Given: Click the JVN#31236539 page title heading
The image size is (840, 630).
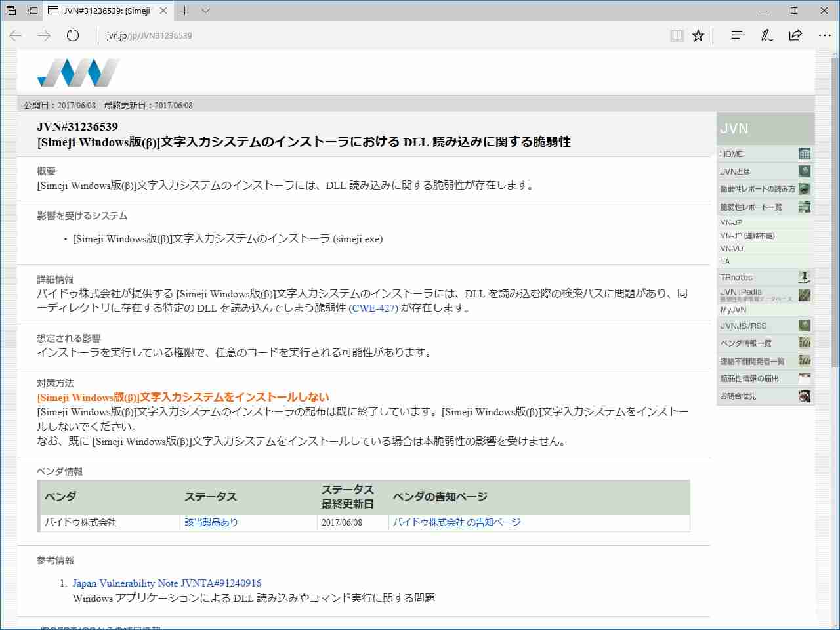Looking at the screenshot, I should (77, 127).
